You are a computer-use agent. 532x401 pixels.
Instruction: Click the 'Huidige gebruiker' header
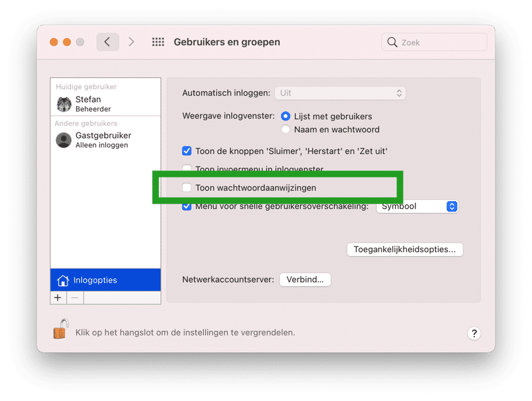coord(86,87)
